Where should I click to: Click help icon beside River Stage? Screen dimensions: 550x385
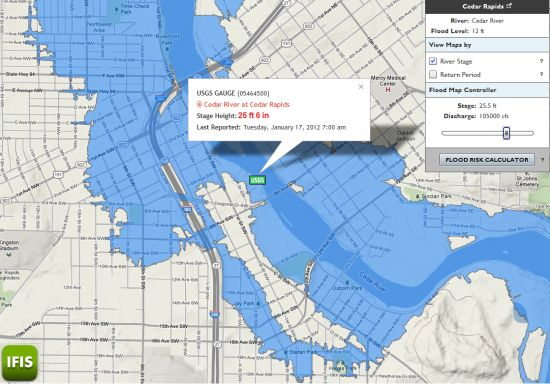coord(542,61)
